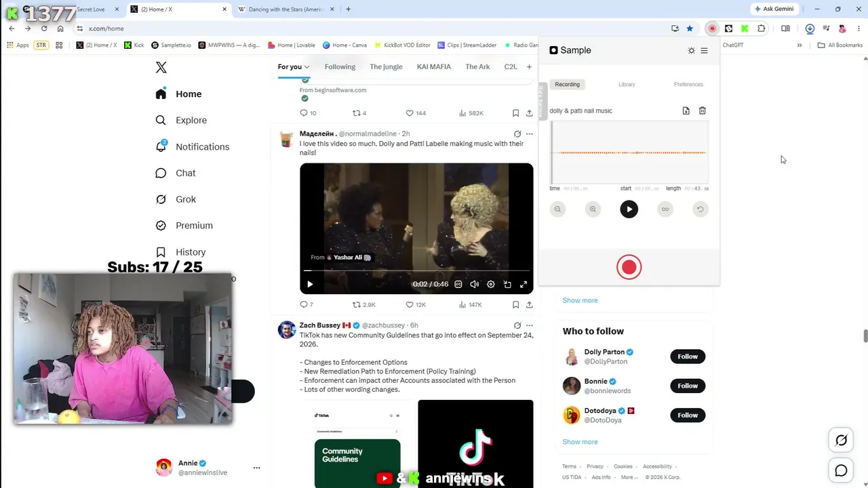868x488 pixels.
Task: Open Chat in the X sidebar
Action: tap(176, 173)
